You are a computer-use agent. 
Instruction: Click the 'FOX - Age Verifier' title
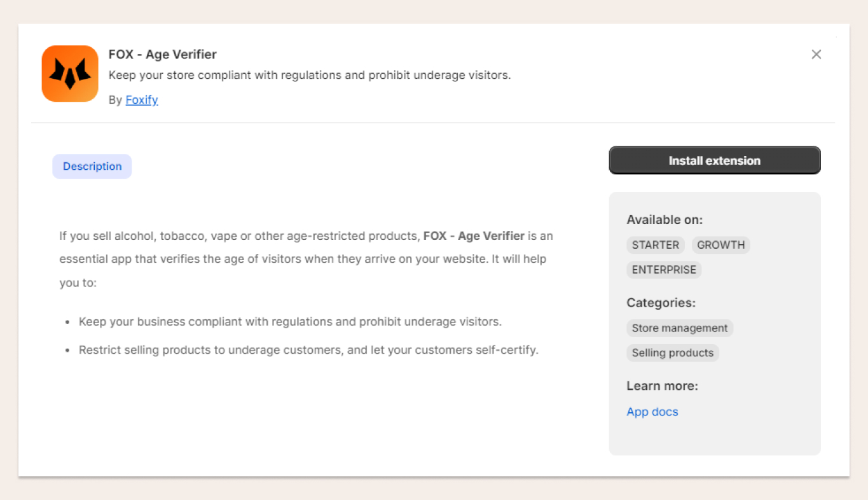tap(163, 55)
